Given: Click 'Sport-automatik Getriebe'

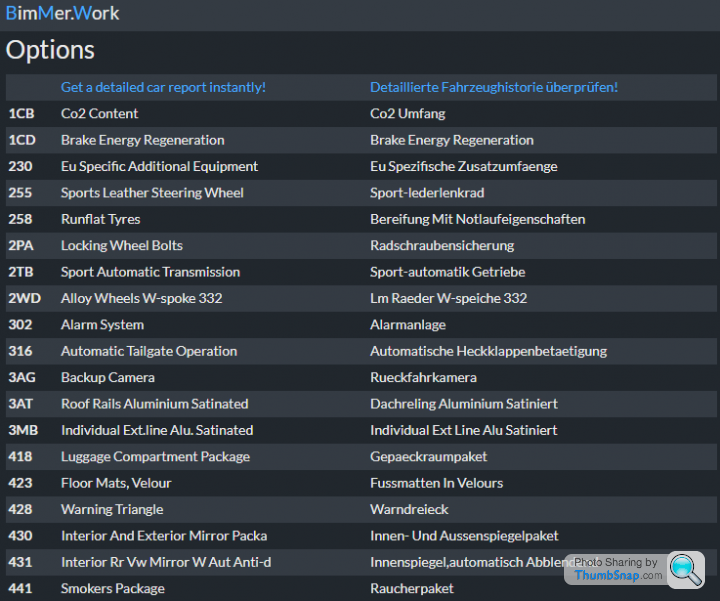Looking at the screenshot, I should coord(448,272).
